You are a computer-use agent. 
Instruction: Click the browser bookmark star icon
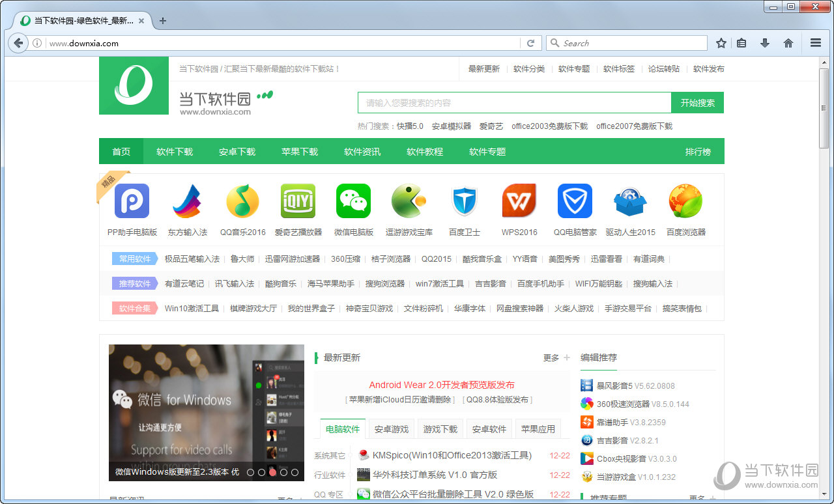coord(721,43)
